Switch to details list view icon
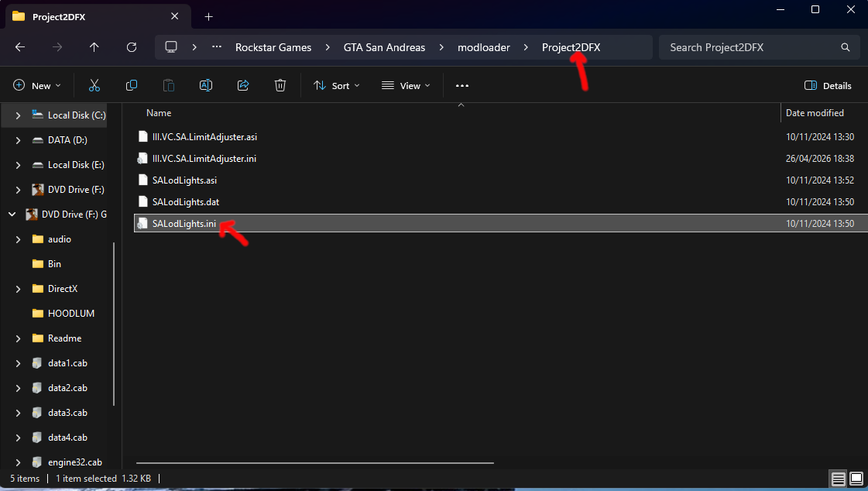 [x=838, y=479]
